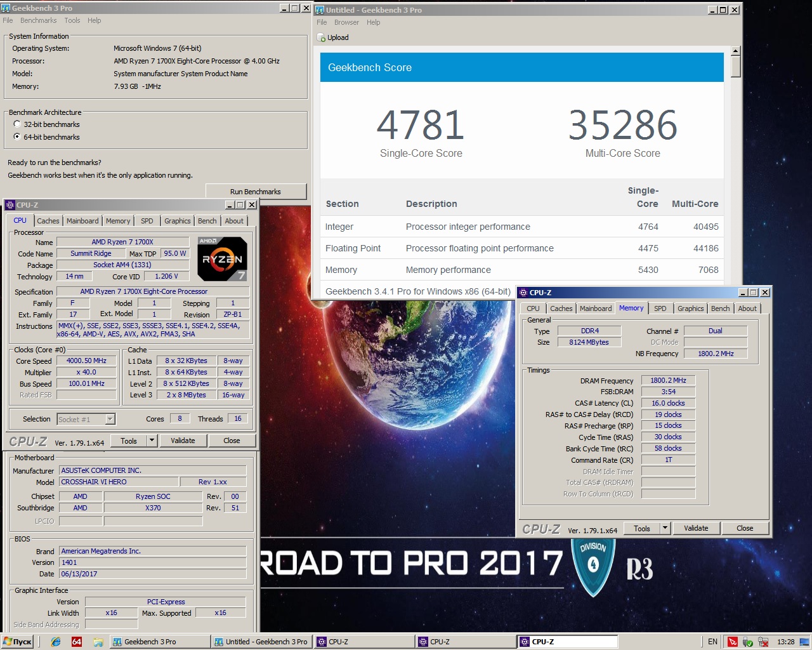The width and height of the screenshot is (812, 650).
Task: Switch to Untitled - Geekbench 3 Pro taskbar button
Action: tap(261, 642)
